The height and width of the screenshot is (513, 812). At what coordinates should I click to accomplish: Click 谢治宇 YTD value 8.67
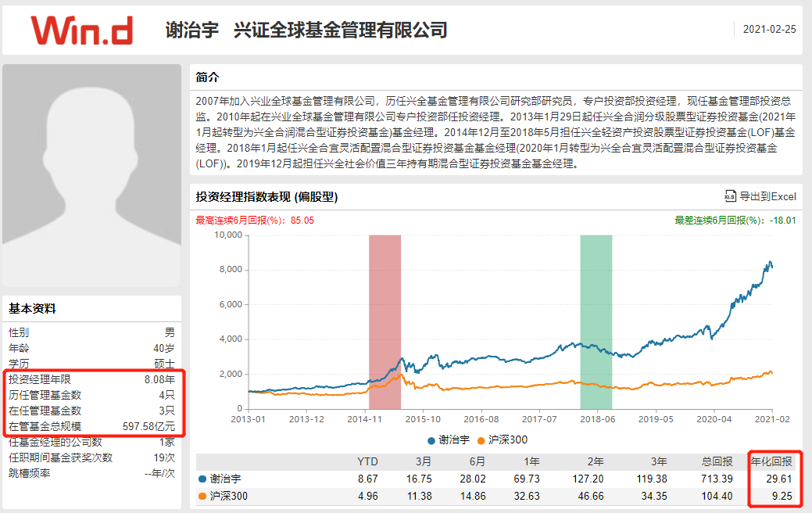tap(367, 479)
